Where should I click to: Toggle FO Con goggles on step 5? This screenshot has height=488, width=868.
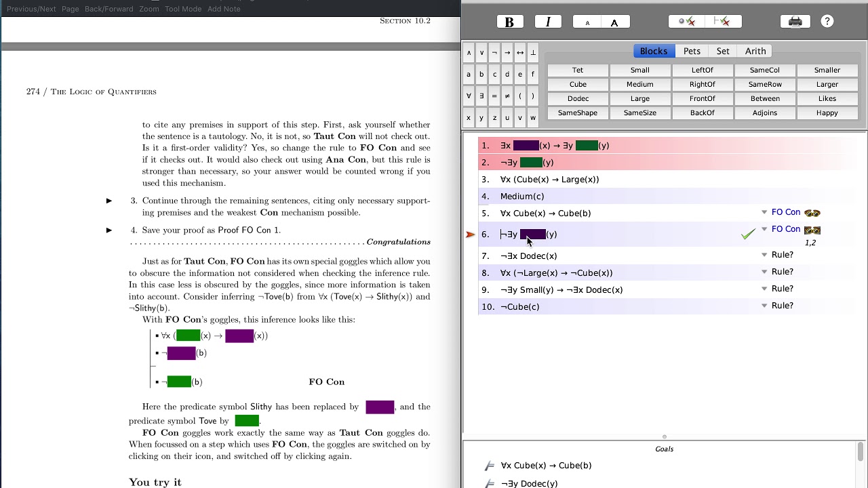click(x=812, y=213)
